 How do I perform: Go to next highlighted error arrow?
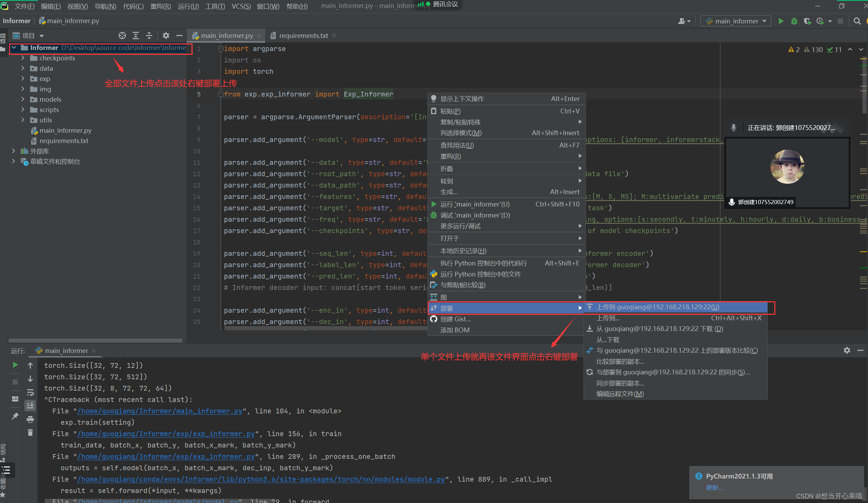[861, 49]
